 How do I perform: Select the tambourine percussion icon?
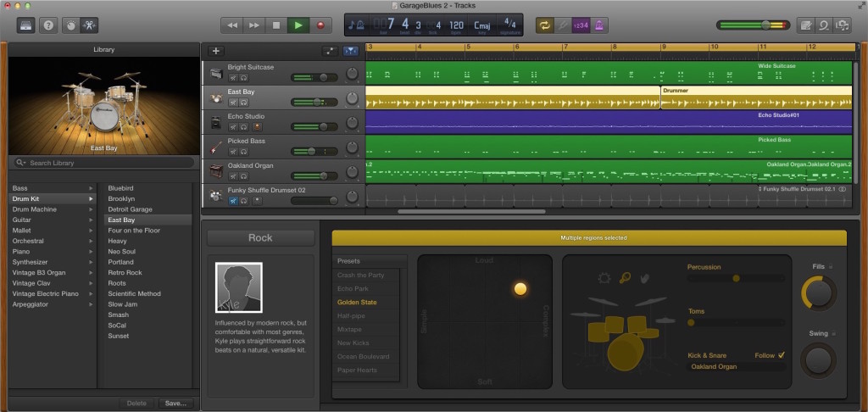[x=604, y=278]
